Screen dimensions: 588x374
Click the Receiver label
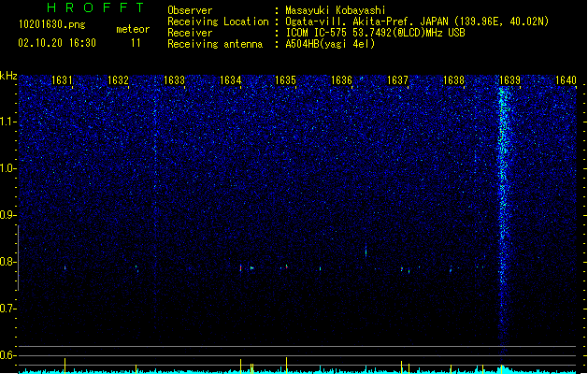190,33
